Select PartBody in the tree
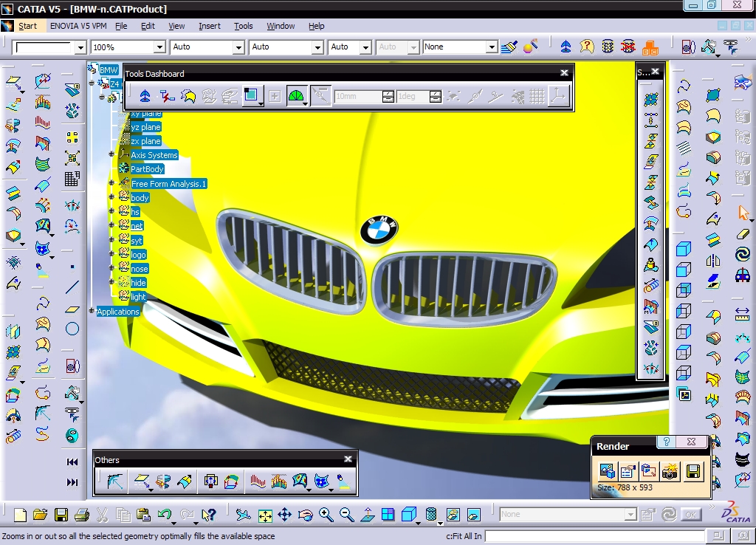 click(147, 169)
